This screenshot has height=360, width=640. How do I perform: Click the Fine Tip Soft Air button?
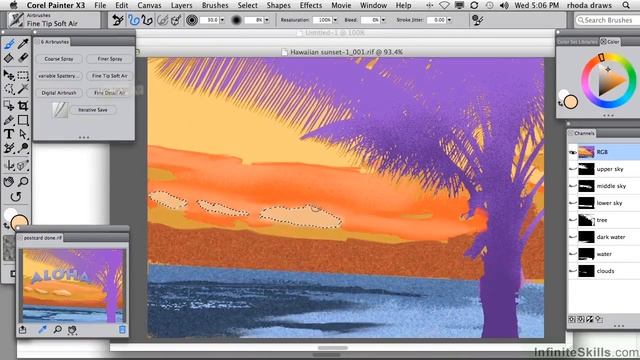click(x=110, y=76)
